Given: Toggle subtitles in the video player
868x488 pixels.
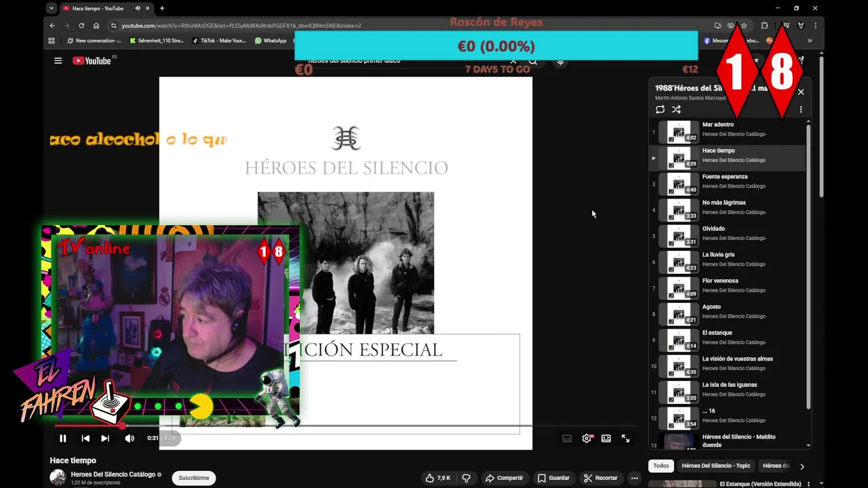Looking at the screenshot, I should click(x=567, y=439).
